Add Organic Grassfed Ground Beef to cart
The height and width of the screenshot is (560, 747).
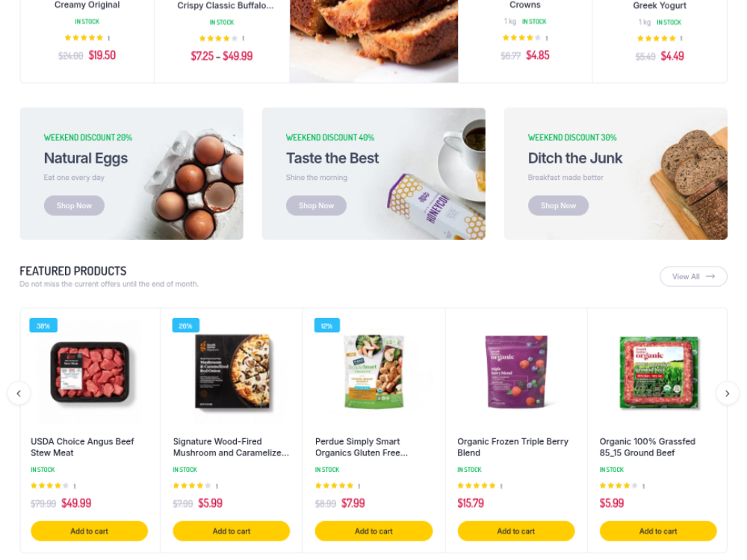658,531
